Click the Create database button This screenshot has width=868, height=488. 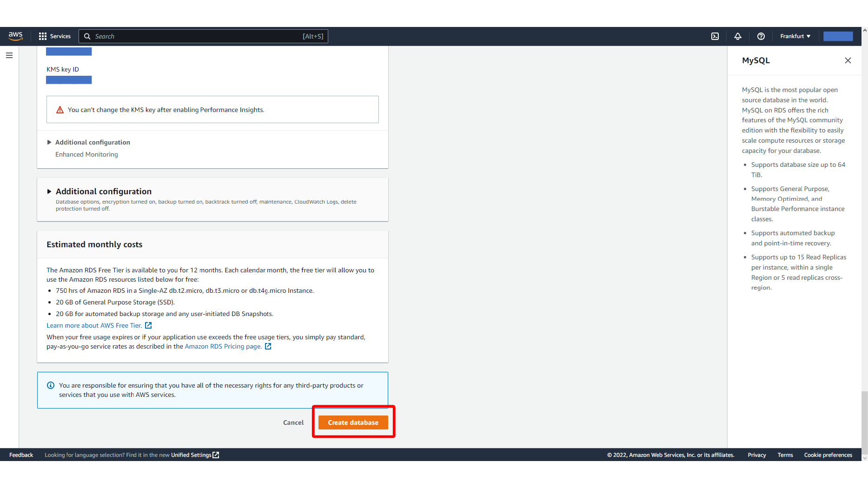(x=353, y=422)
